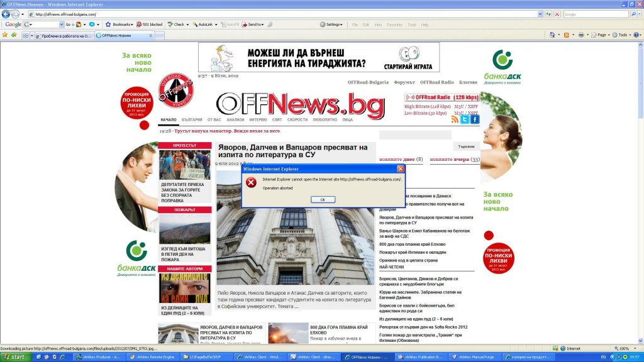Open the Блогове top link
This screenshot has height=362, width=644.
point(468,82)
